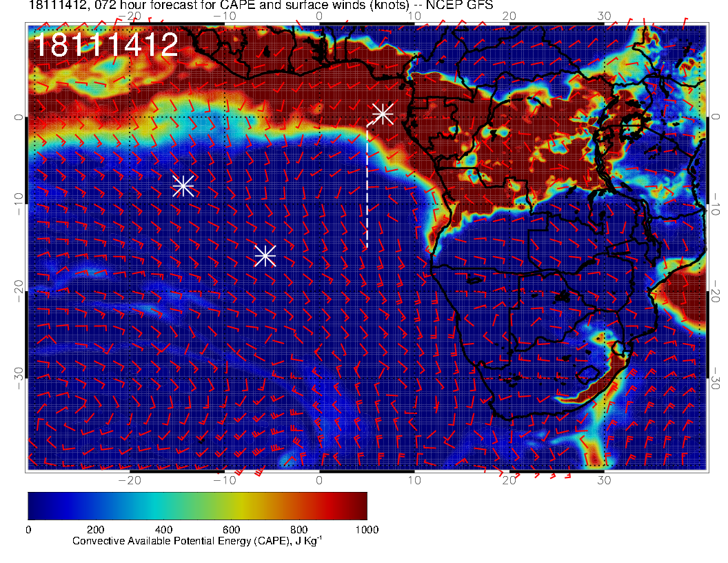Click the -10 longitude label on bottom axis
This screenshot has width=728, height=563.
tap(225, 480)
